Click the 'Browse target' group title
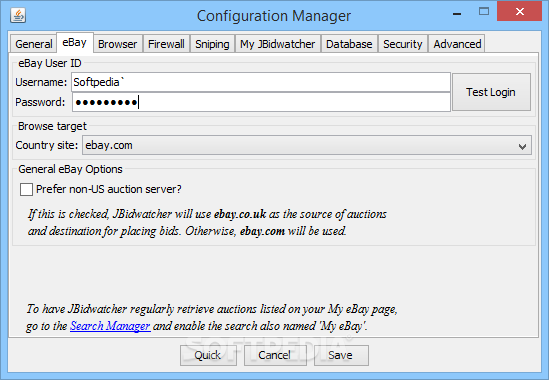Viewport: 549px width, 380px height. point(53,126)
